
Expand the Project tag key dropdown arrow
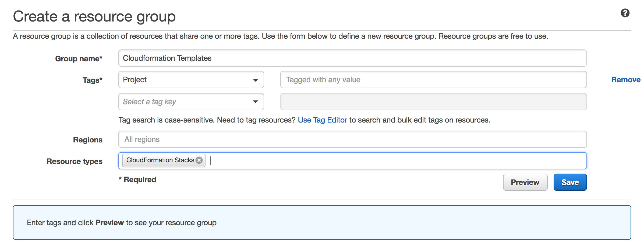[255, 80]
